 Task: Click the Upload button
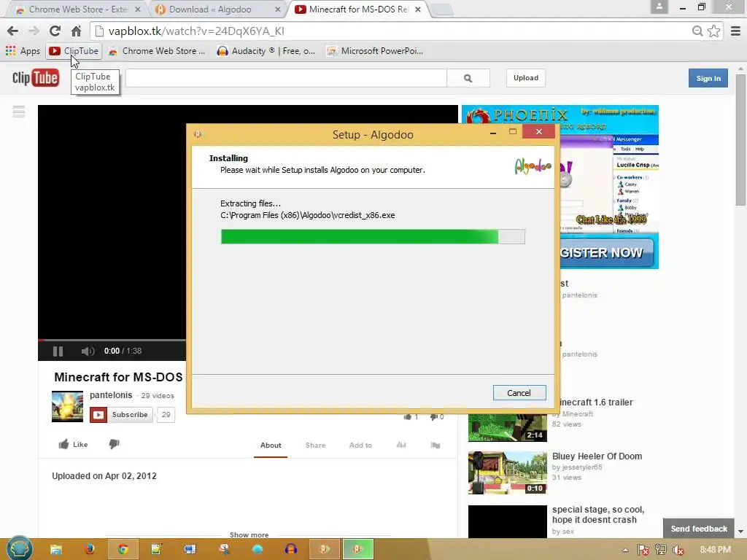(x=526, y=78)
